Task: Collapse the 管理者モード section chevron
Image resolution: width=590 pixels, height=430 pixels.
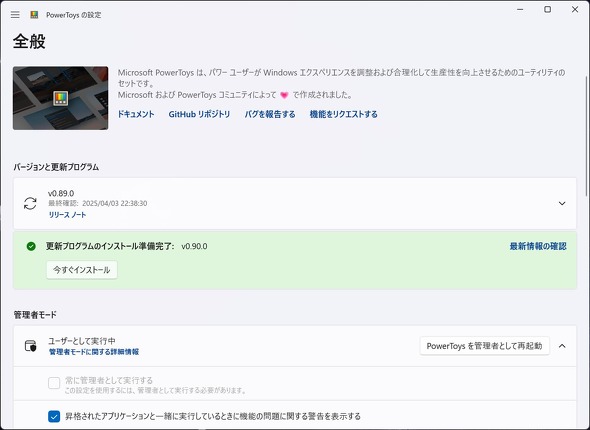Action: click(562, 346)
